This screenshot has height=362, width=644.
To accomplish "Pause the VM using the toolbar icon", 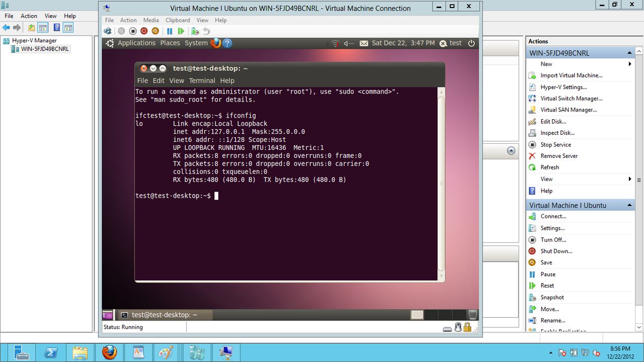I will [x=170, y=31].
